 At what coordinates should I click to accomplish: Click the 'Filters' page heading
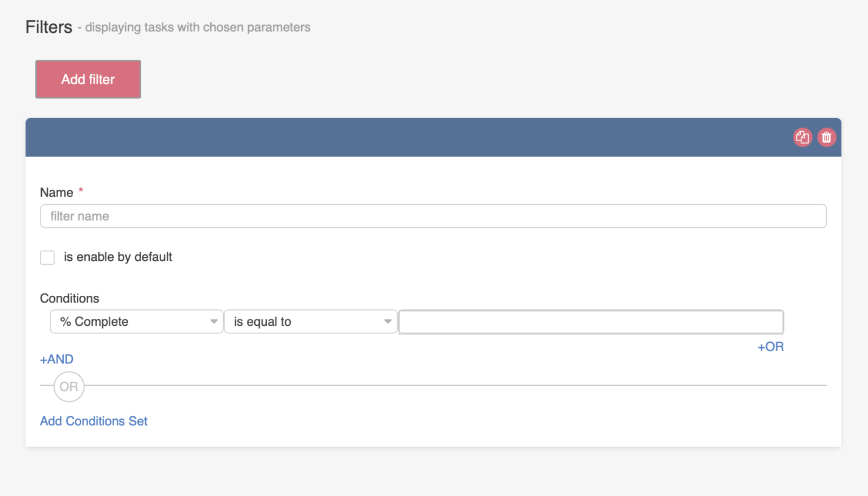tap(49, 26)
